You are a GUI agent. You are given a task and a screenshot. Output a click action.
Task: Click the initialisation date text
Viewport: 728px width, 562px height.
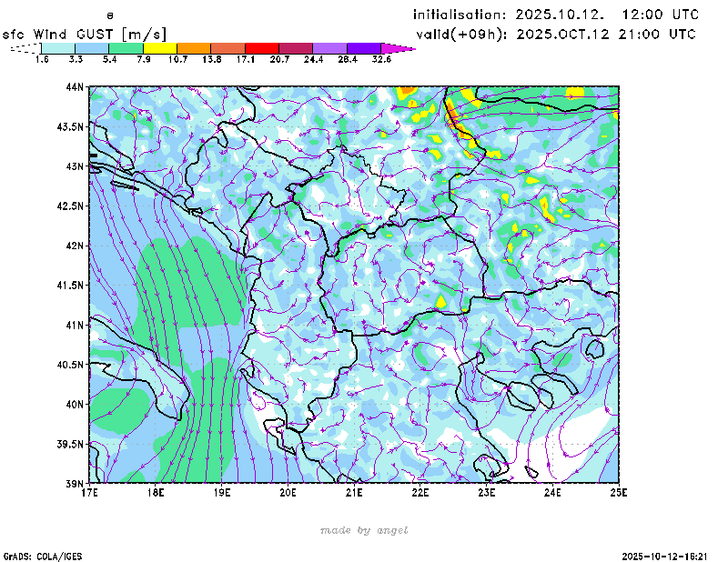click(x=556, y=15)
